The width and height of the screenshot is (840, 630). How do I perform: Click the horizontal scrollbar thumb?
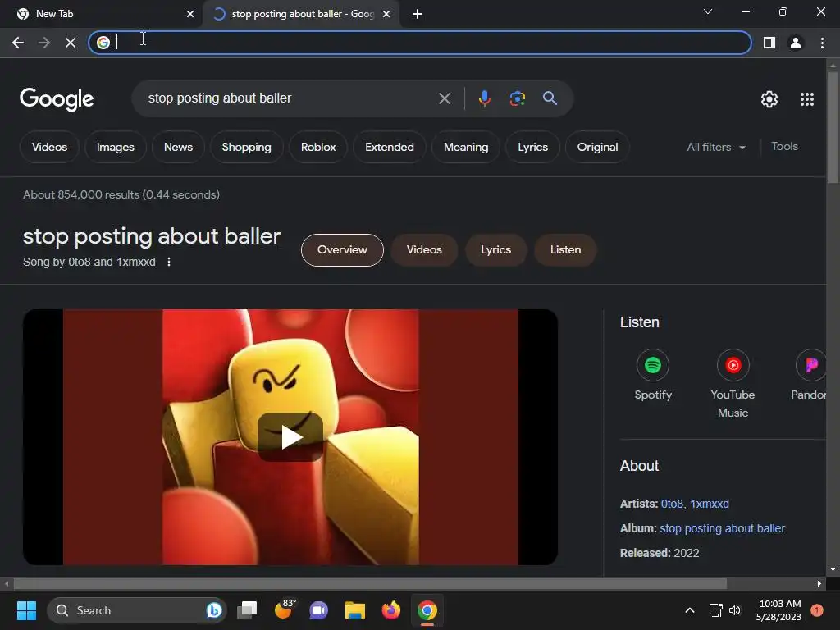(x=370, y=583)
